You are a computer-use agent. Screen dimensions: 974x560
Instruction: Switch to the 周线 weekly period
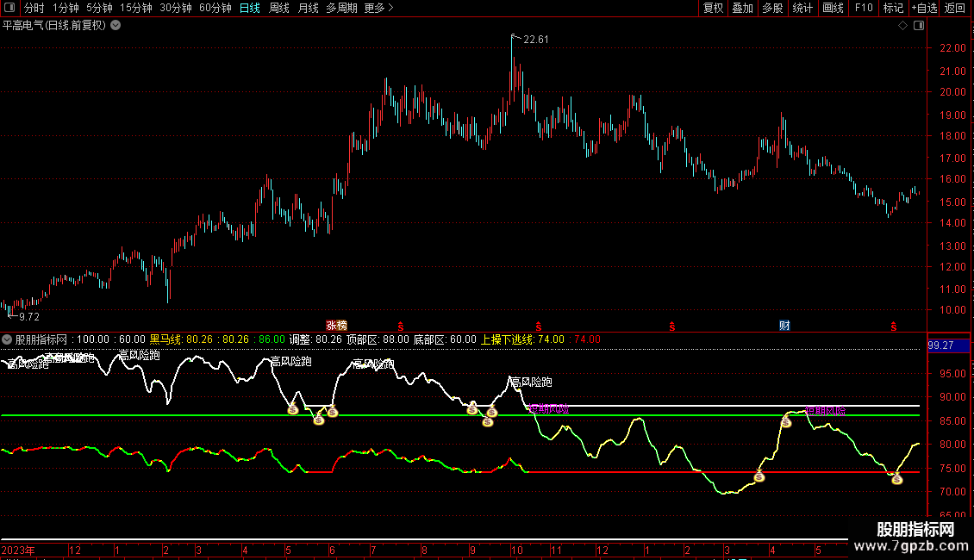pos(279,8)
